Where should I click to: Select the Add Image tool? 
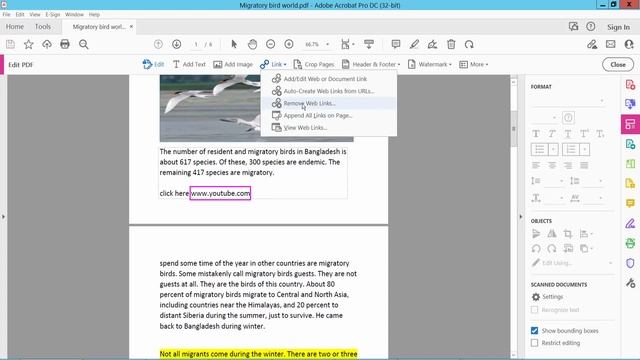click(x=233, y=64)
